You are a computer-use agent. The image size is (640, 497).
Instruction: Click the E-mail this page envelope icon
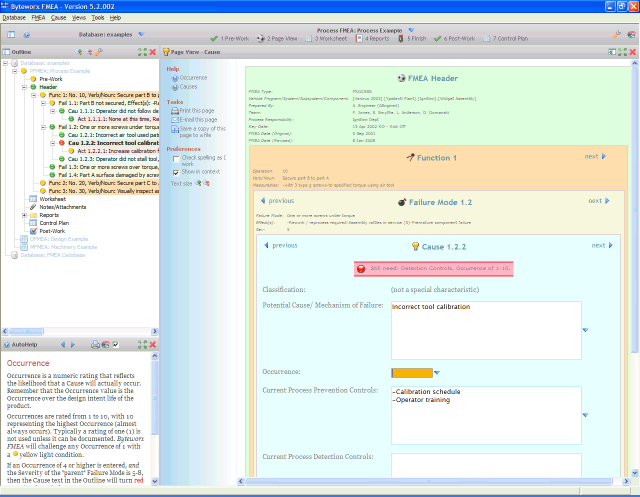click(x=175, y=120)
